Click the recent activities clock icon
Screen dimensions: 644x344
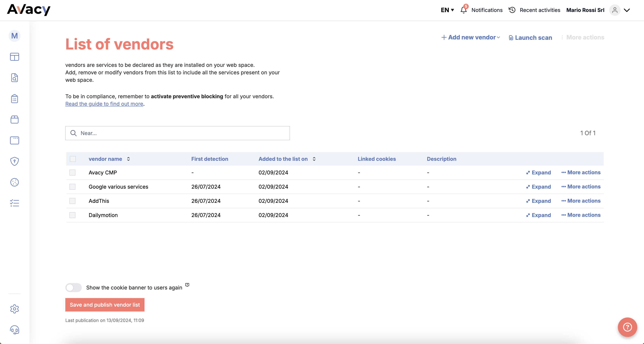512,10
